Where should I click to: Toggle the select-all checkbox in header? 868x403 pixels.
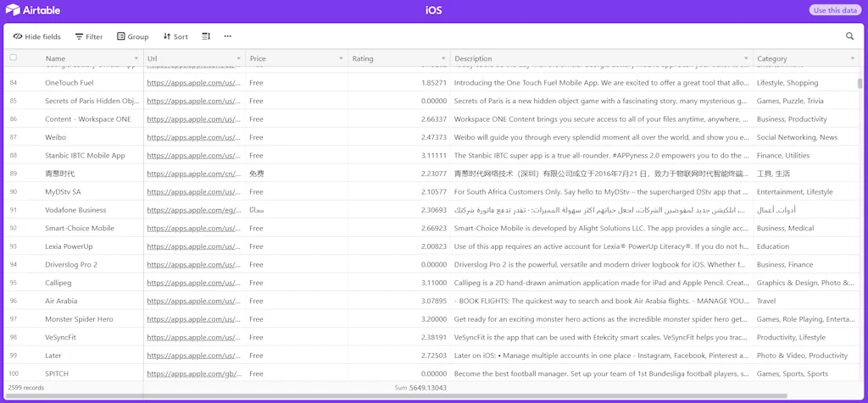14,58
